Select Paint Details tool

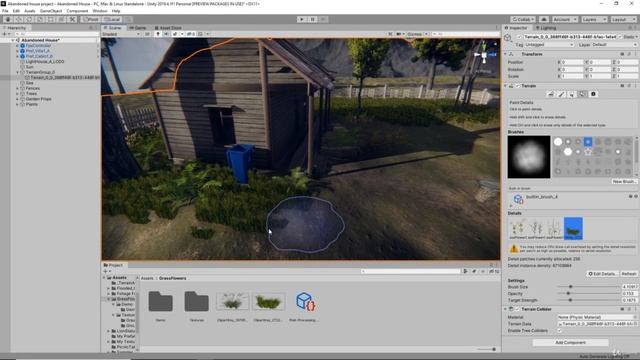[x=582, y=94]
